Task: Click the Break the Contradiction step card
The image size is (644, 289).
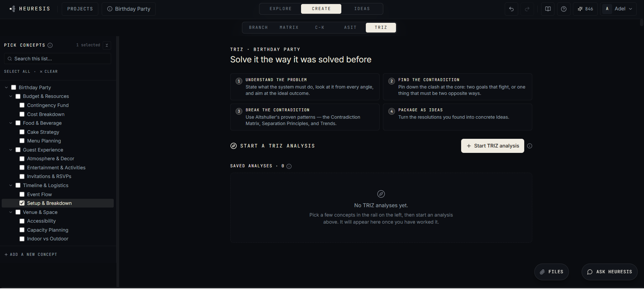Action: coord(305,117)
